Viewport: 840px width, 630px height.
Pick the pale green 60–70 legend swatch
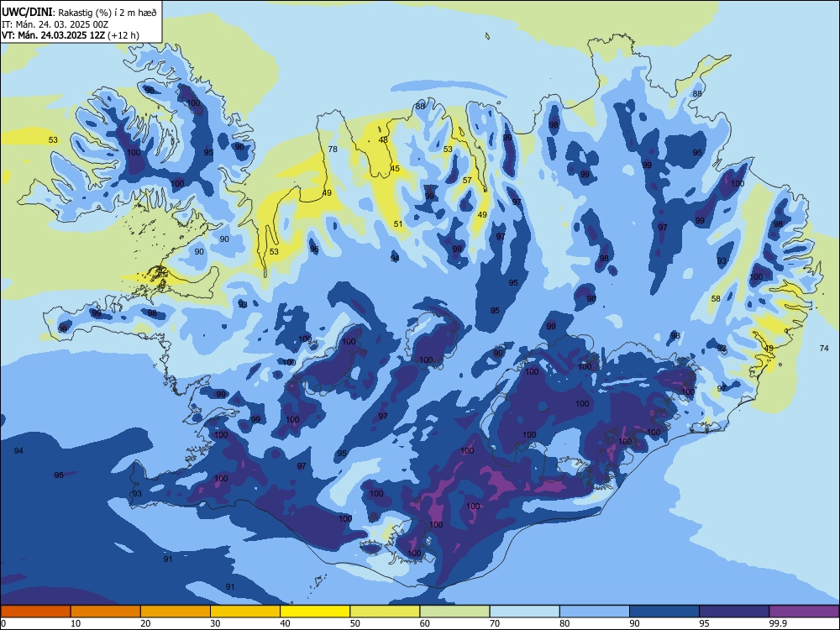(454, 612)
